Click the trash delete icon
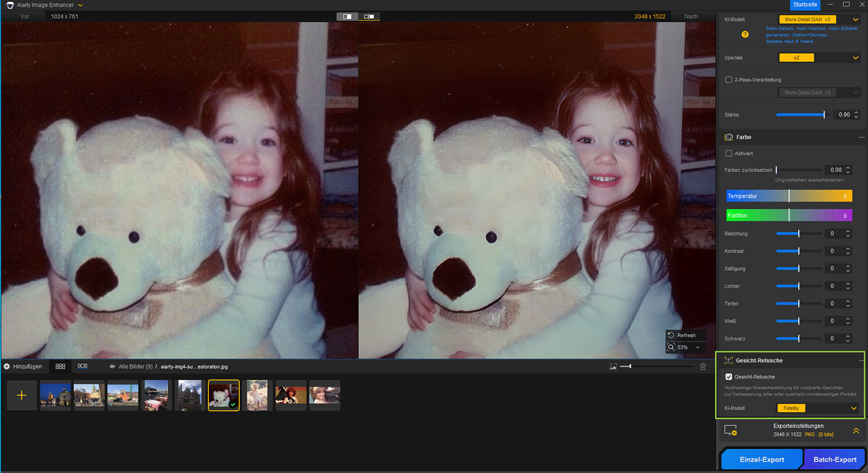 click(703, 366)
